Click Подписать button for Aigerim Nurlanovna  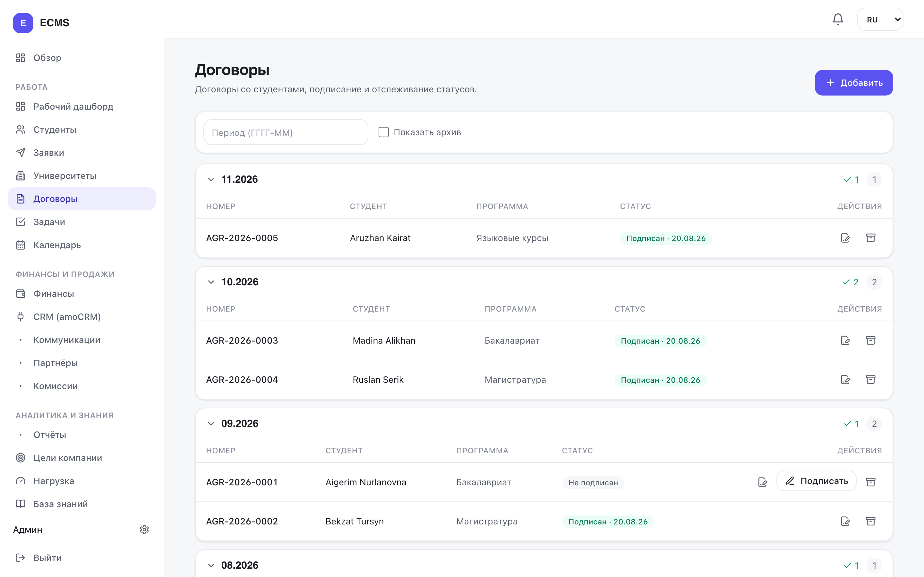pyautogui.click(x=816, y=481)
